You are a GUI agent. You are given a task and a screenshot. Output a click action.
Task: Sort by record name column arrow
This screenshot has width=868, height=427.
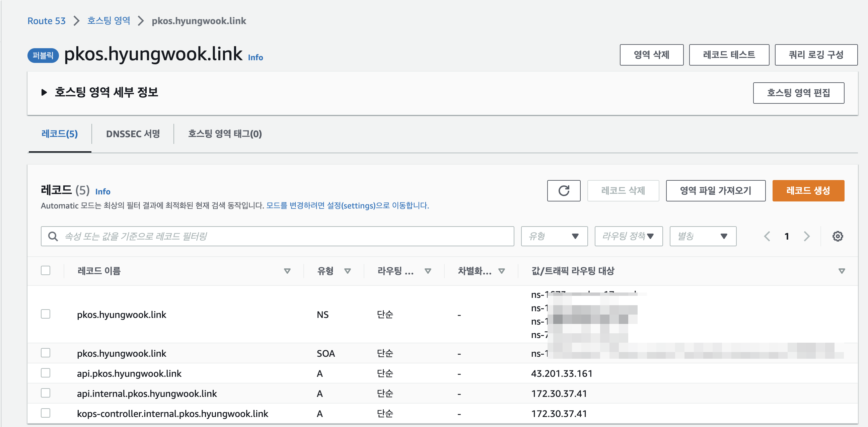(x=287, y=271)
